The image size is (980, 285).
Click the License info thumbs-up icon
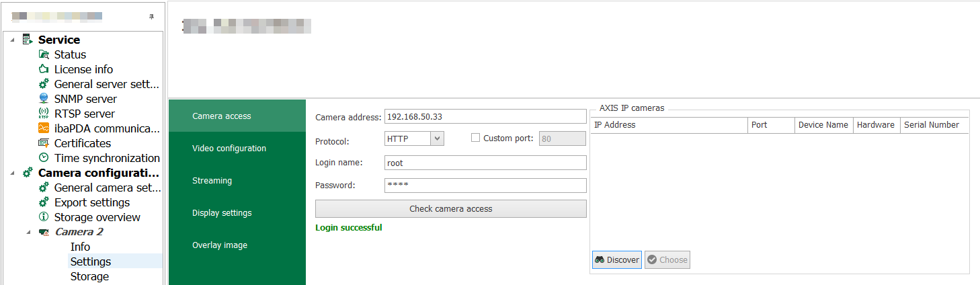point(44,69)
